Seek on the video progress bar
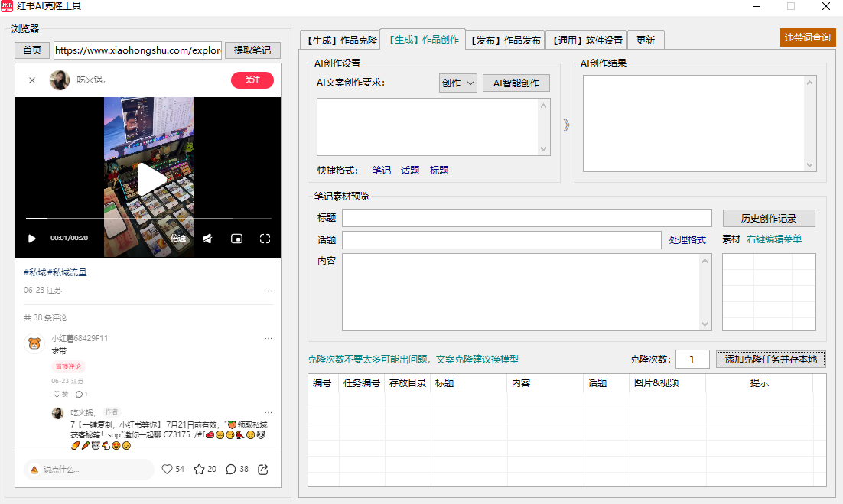843x504 pixels. (x=148, y=218)
